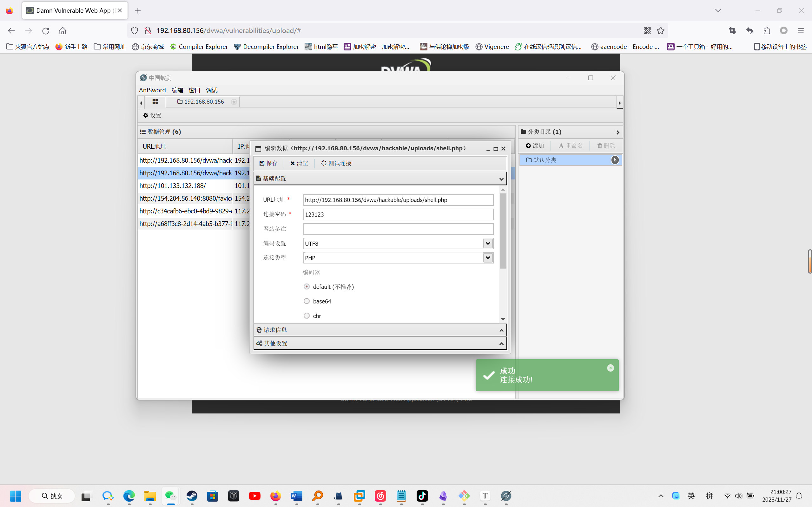Screen dimensions: 812x507
Task: Open the 调试 menu
Action: pyautogui.click(x=211, y=90)
